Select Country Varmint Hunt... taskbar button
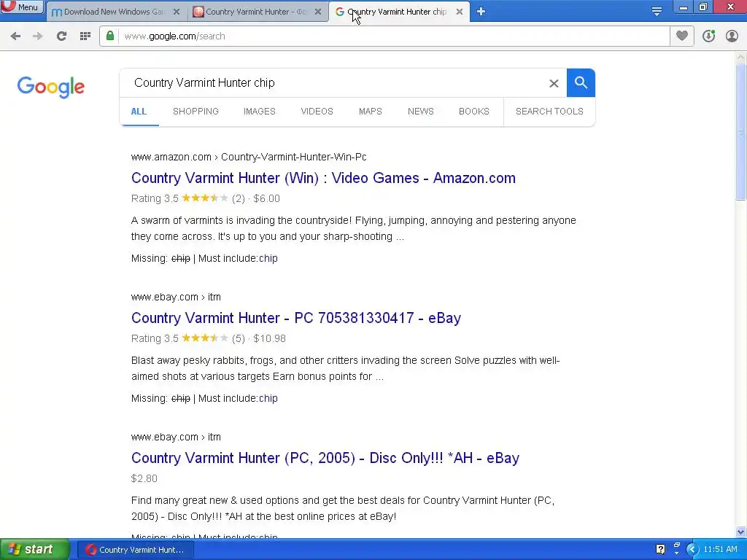The width and height of the screenshot is (747, 560). tap(135, 550)
